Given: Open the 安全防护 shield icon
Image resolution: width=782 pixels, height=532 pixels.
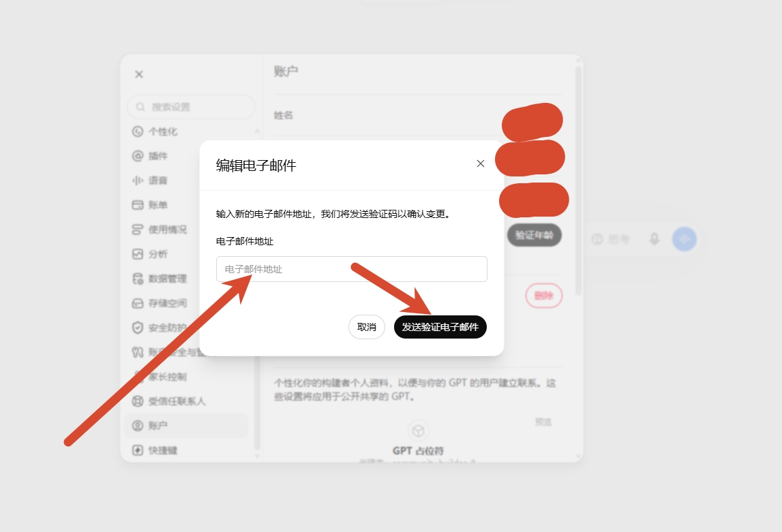Looking at the screenshot, I should click(x=138, y=327).
